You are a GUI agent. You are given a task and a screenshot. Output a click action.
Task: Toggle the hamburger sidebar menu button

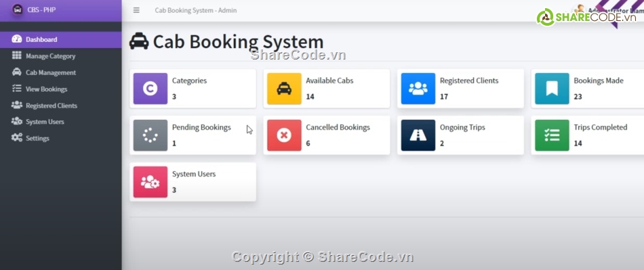(136, 10)
